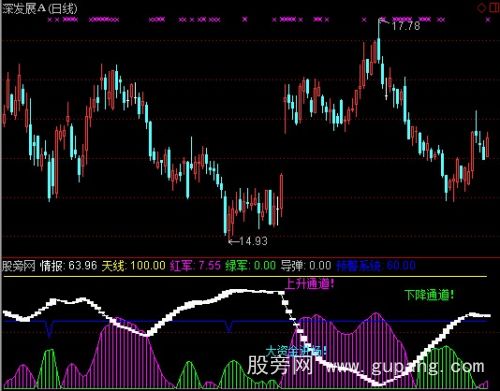Click the chart title 深发展A (日线)
This screenshot has width=500, height=391.
pyautogui.click(x=40, y=8)
